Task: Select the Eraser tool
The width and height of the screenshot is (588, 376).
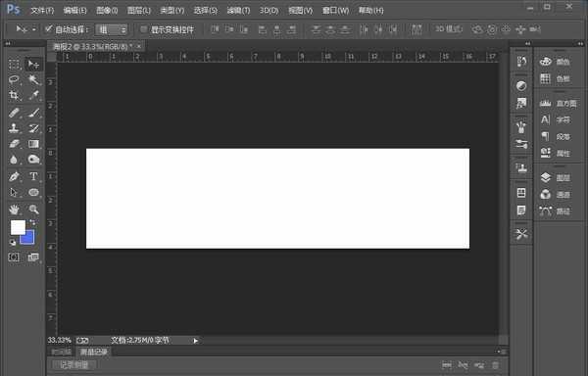Action: pyautogui.click(x=14, y=144)
